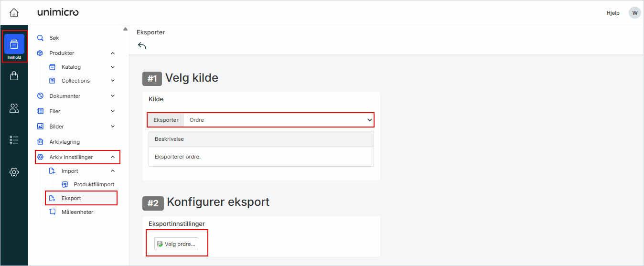
Task: Open the list icon in sidebar
Action: tap(14, 140)
